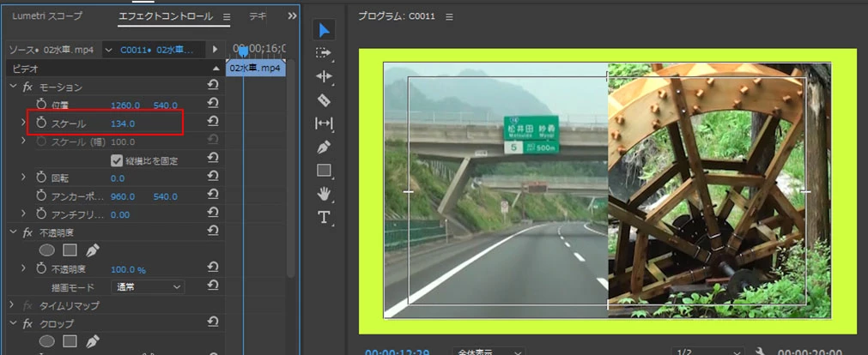Select the Ripple Edit tool
The width and height of the screenshot is (868, 355).
(x=324, y=76)
